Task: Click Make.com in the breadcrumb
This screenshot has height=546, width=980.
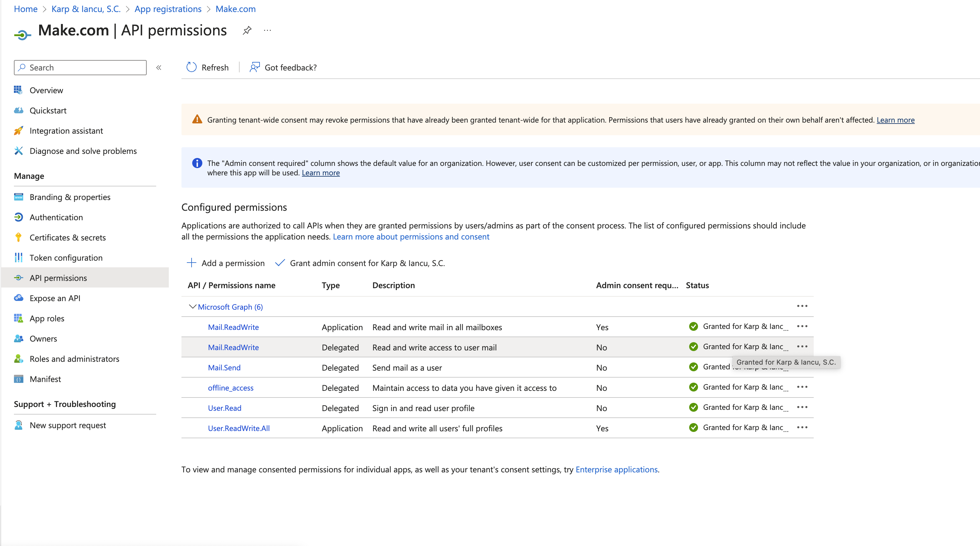Action: pyautogui.click(x=236, y=9)
